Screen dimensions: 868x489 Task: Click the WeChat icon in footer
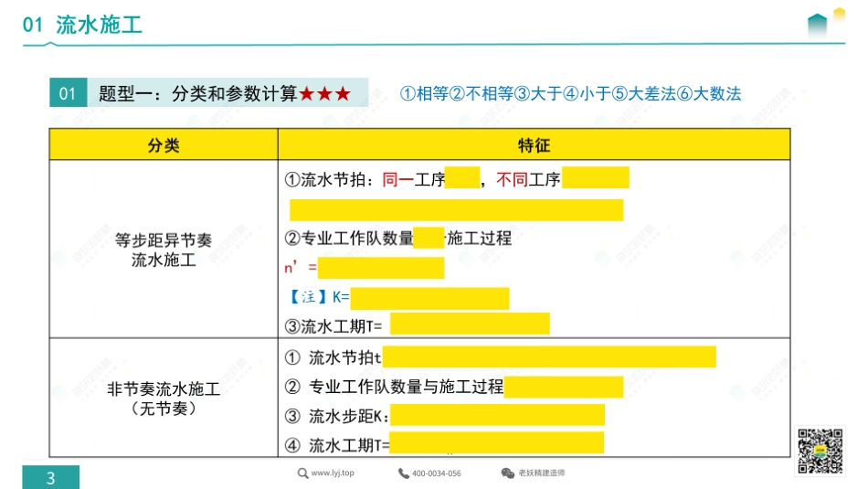click(508, 473)
